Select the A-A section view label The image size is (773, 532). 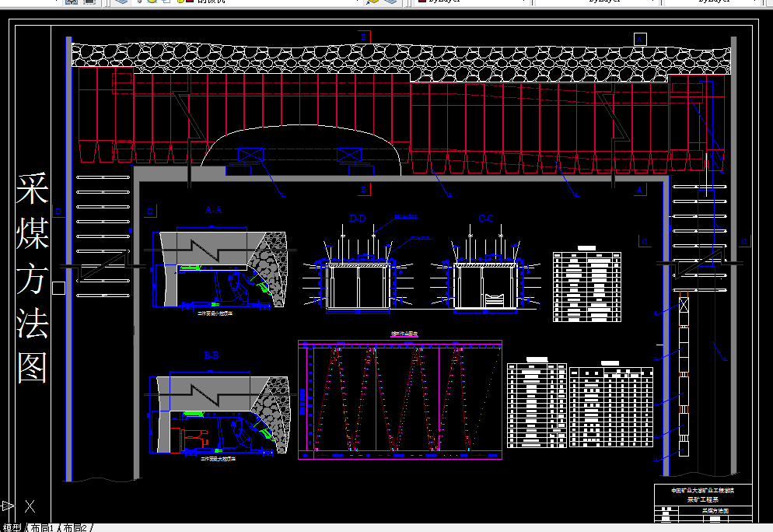213,210
